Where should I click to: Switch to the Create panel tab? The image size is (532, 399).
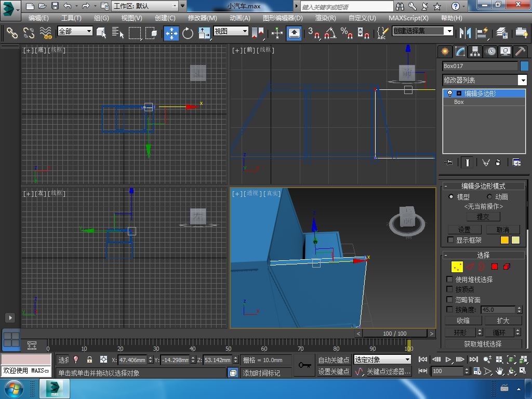[x=445, y=51]
